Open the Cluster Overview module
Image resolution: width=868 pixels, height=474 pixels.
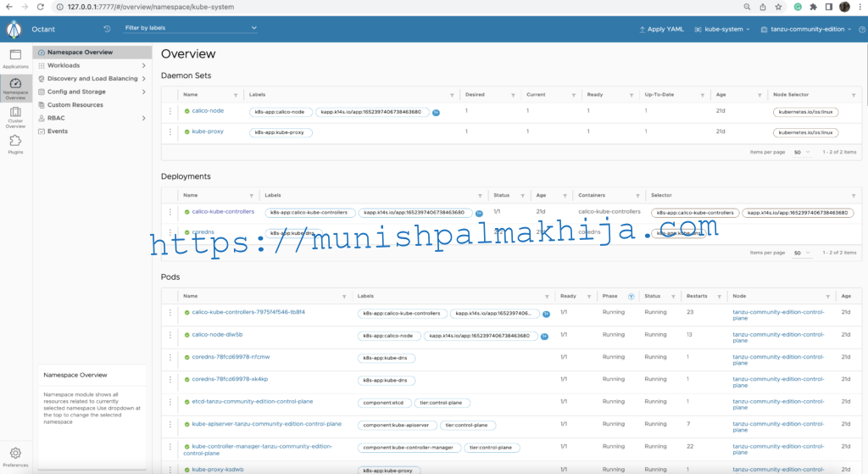pyautogui.click(x=15, y=117)
